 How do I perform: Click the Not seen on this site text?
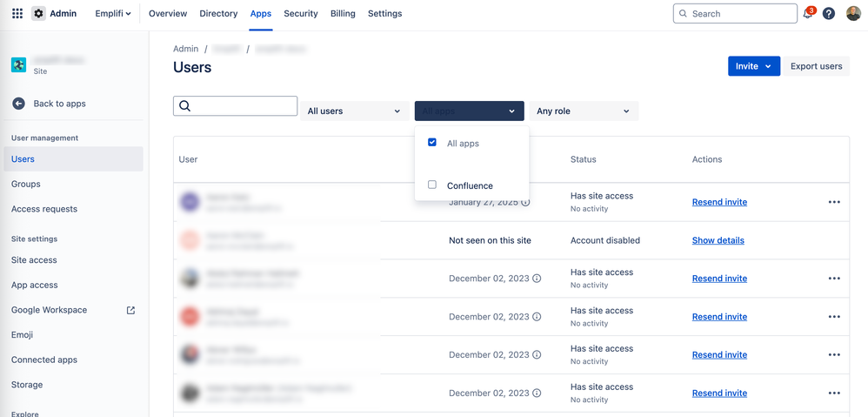pyautogui.click(x=490, y=240)
